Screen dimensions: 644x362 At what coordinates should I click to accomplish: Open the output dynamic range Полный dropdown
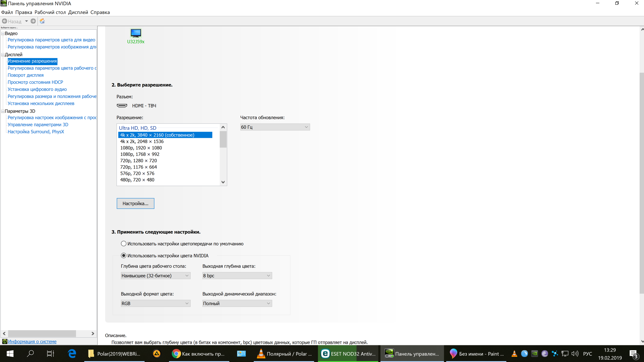tap(237, 303)
